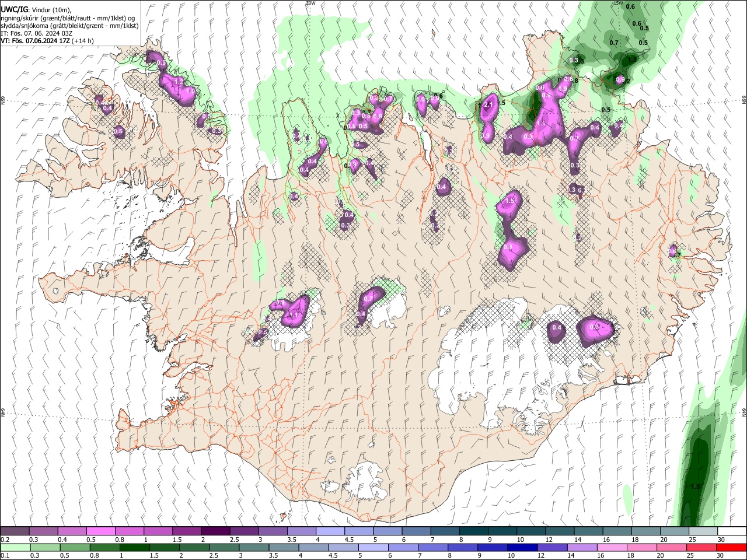Image resolution: width=747 pixels, height=560 pixels.
Task: Pick the snow legend swatch between 0.3 and 0.4
Action: coord(43,531)
